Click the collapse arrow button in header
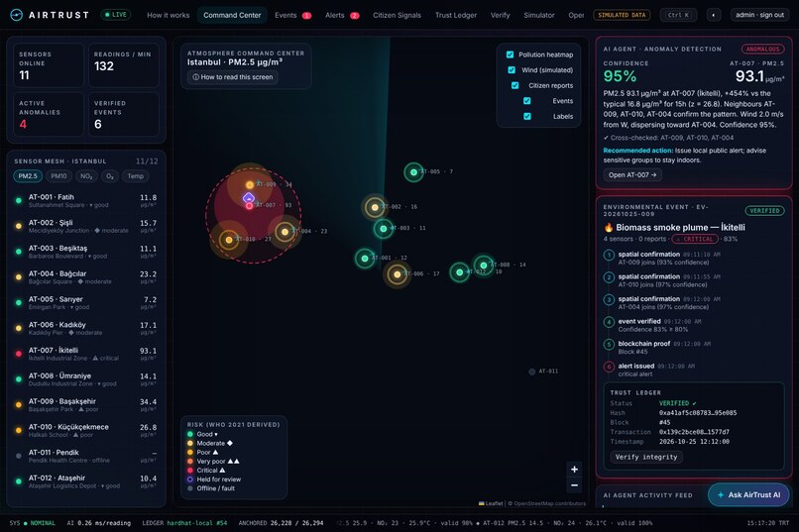This screenshot has height=532, width=799. point(714,15)
